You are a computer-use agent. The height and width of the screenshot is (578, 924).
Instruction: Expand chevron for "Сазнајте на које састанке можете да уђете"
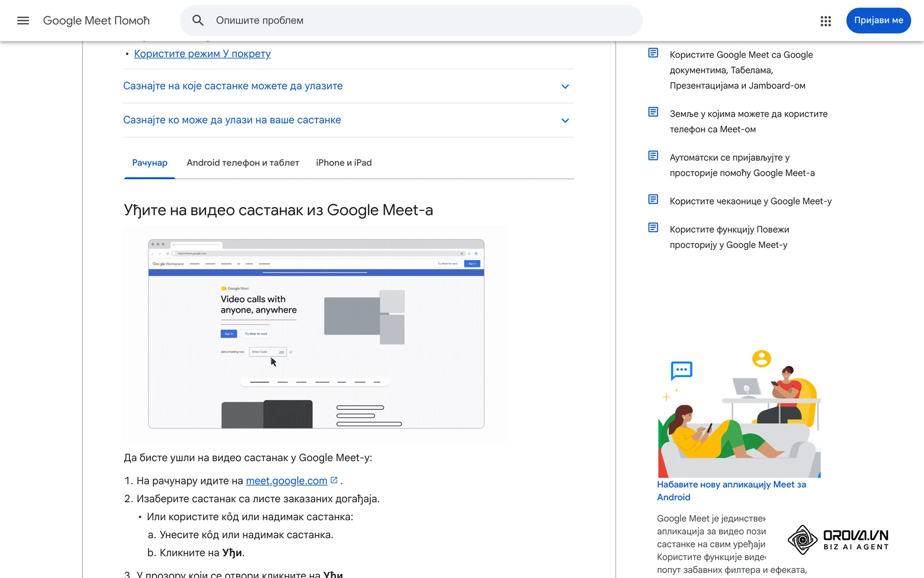click(565, 87)
